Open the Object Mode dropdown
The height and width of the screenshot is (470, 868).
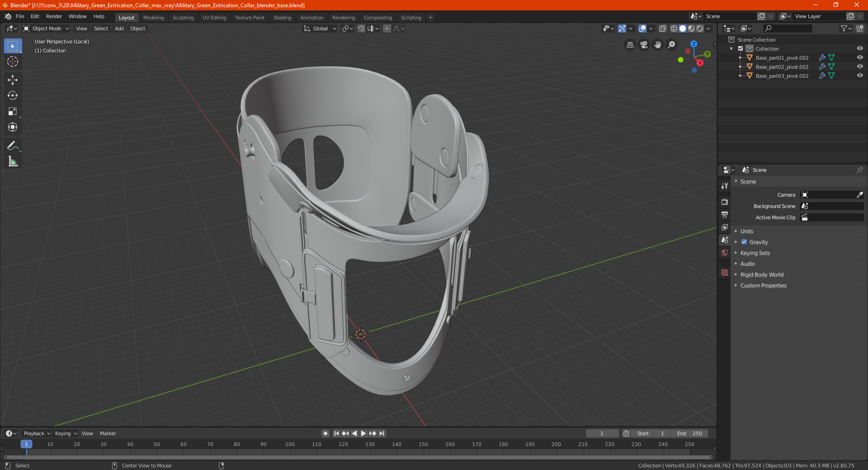point(46,28)
